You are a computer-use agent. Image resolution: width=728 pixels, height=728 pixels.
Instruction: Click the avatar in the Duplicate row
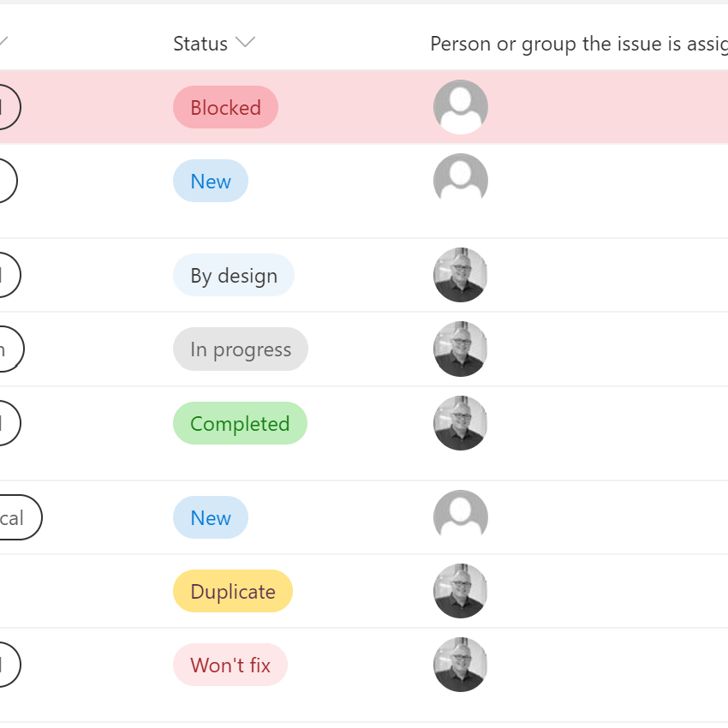click(x=461, y=591)
